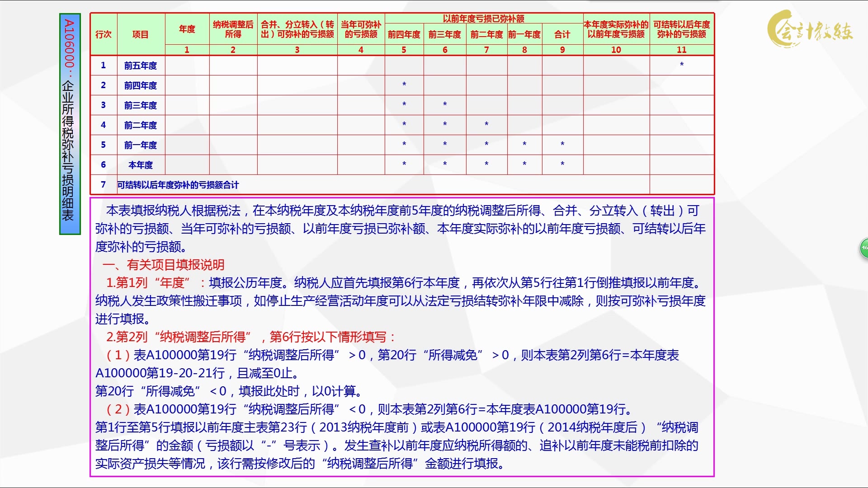Viewport: 868px width, 488px height.
Task: Select row label 前五年度
Action: click(x=141, y=66)
